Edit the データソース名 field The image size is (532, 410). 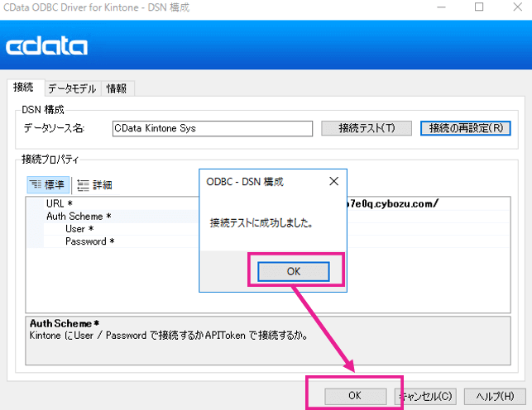213,129
